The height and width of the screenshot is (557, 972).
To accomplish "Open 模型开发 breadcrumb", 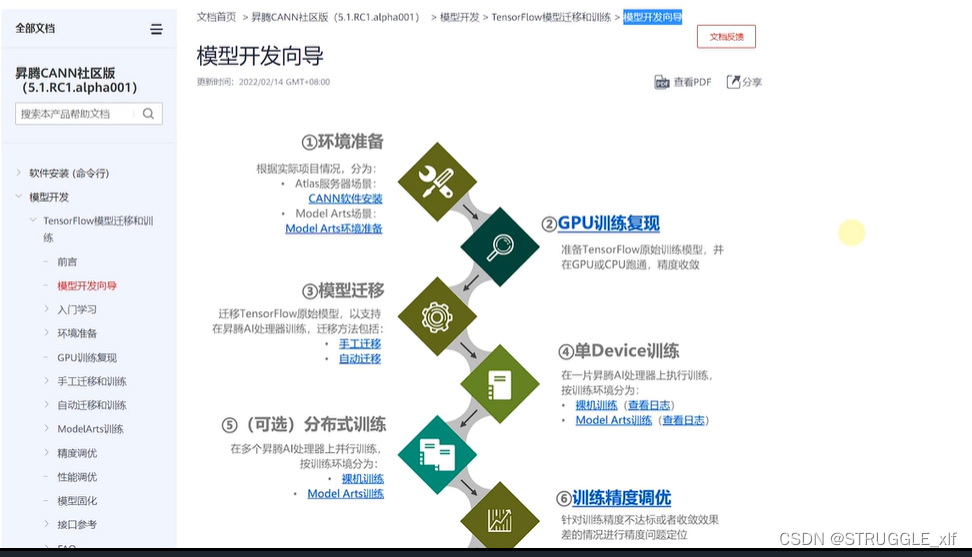I will (459, 17).
